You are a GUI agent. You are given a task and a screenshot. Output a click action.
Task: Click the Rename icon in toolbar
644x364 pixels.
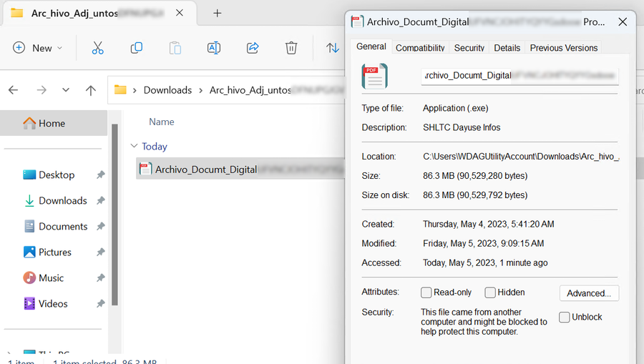coord(213,48)
